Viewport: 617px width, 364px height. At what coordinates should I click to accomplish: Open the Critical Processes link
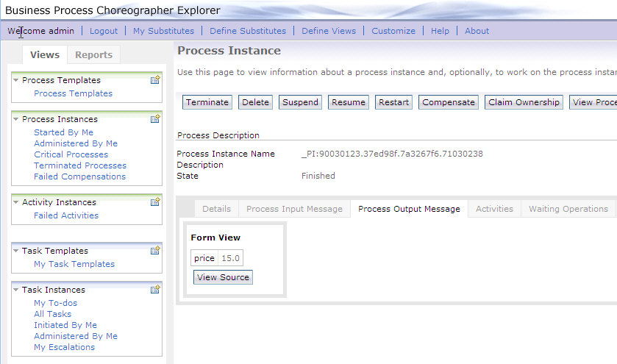71,154
